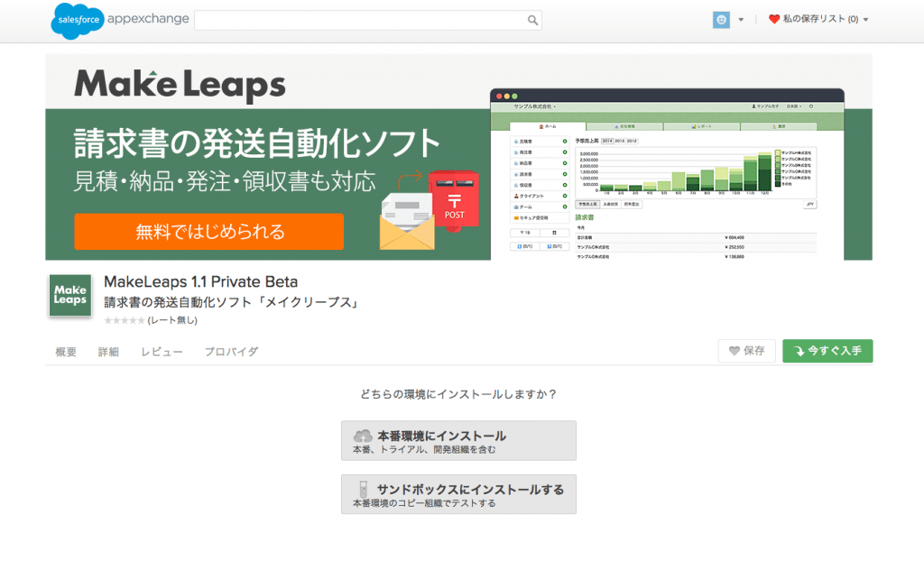Click the search magnifier icon
The width and height of the screenshot is (924, 570).
coord(532,21)
